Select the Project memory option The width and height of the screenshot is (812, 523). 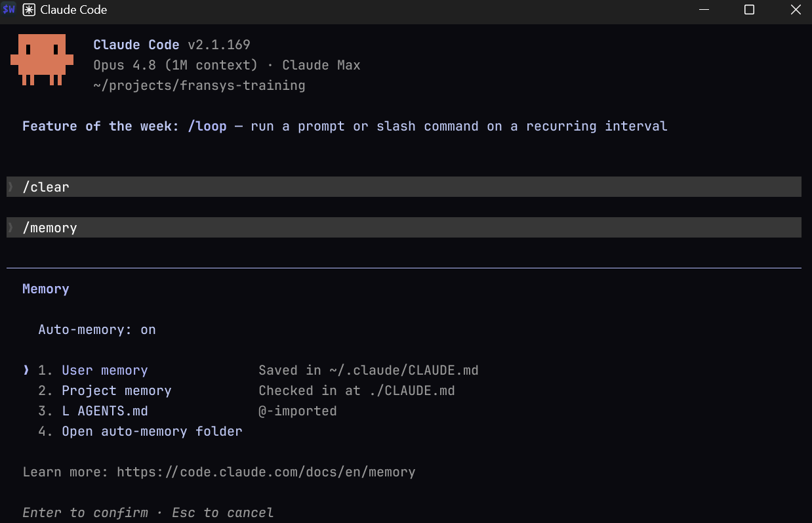[x=117, y=390]
